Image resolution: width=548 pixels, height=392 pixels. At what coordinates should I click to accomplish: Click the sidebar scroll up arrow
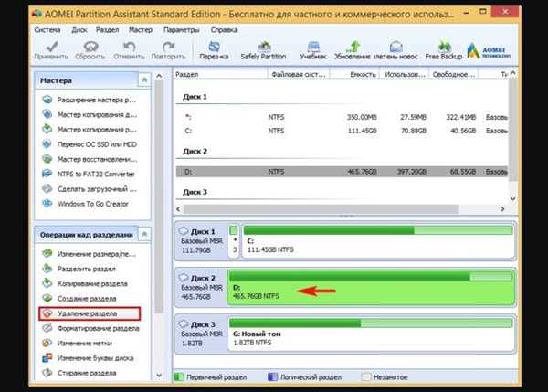pyautogui.click(x=159, y=76)
